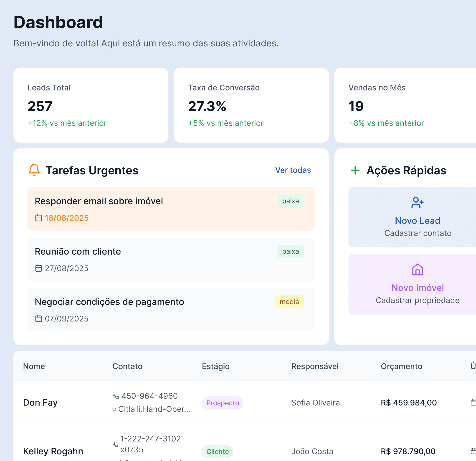Click the add-user icon above Novo Lead
The width and height of the screenshot is (476, 461).
417,203
